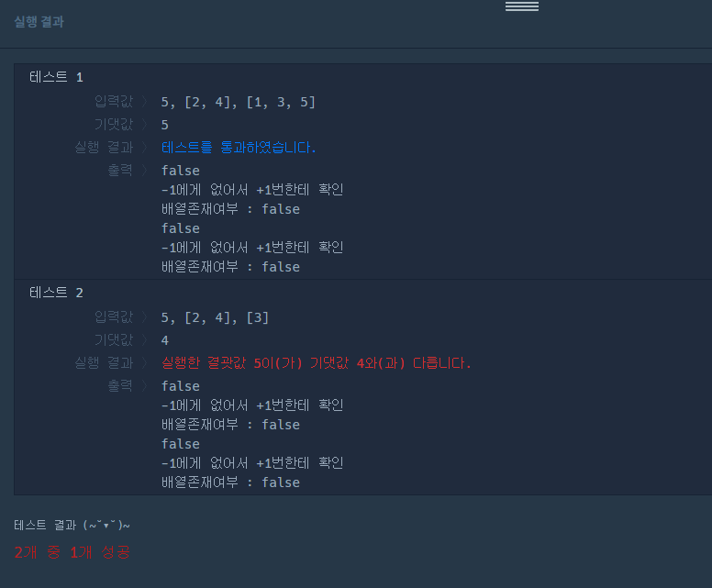Viewport: 712px width, 588px height.
Task: Click the '기댓값' label in test 1
Action: click(114, 124)
